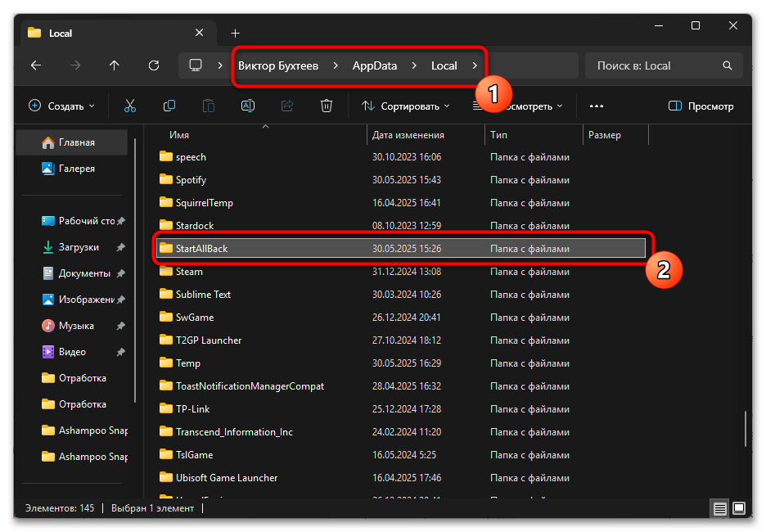766x532 pixels.
Task: Select the Rename icon in the toolbar
Action: coord(247,106)
